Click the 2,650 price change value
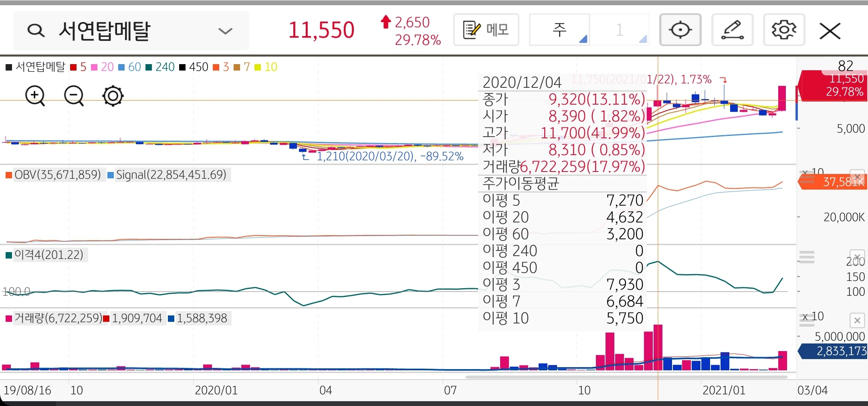Screen dimensions: 868x406 click(x=412, y=22)
